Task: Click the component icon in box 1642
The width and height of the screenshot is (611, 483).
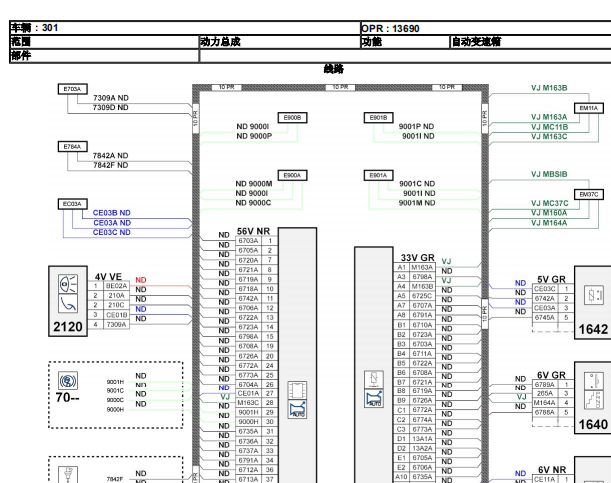Action: coord(594,296)
